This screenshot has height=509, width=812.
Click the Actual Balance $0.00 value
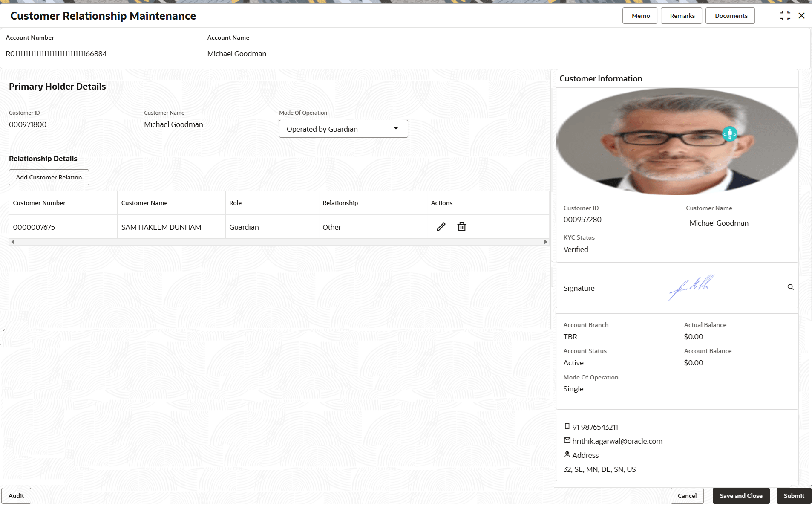(x=694, y=337)
